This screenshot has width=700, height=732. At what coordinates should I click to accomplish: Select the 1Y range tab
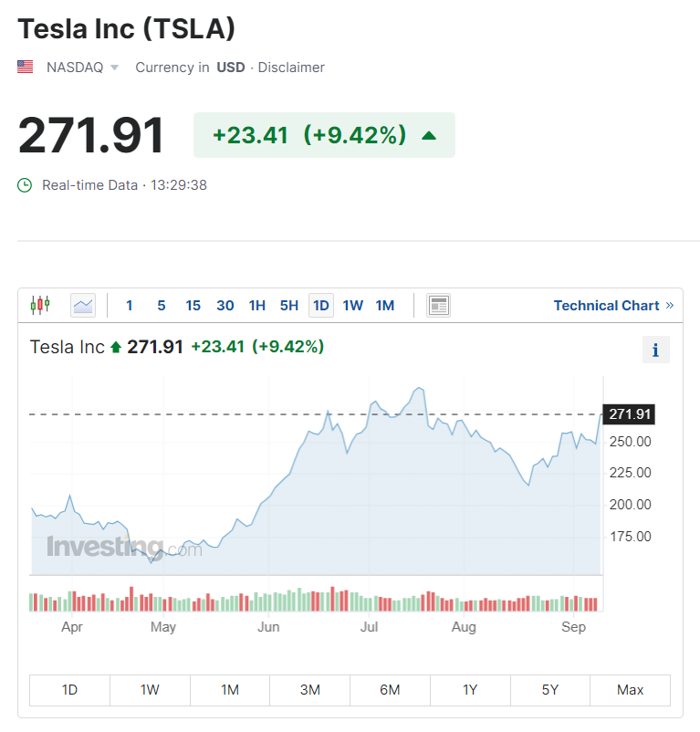470,690
